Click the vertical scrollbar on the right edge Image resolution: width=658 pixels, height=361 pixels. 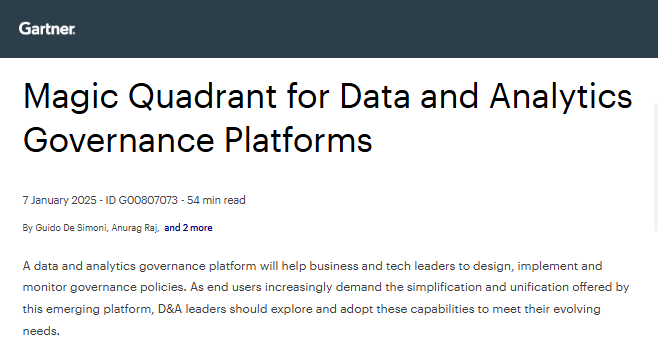655,167
